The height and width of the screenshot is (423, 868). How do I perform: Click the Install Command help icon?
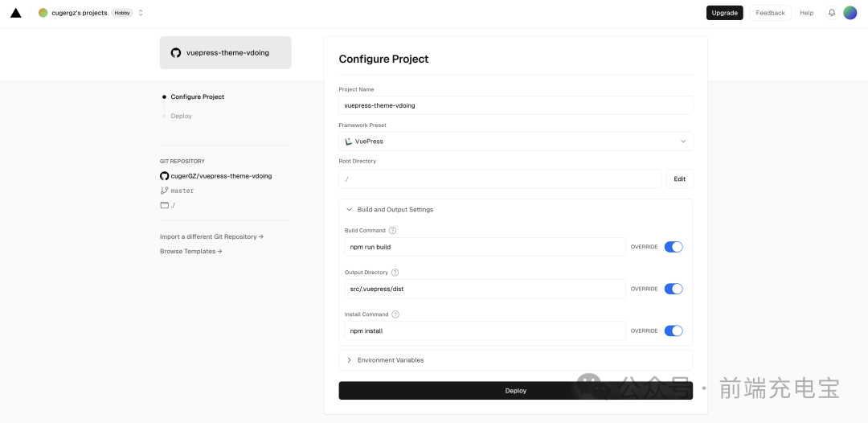pyautogui.click(x=395, y=314)
